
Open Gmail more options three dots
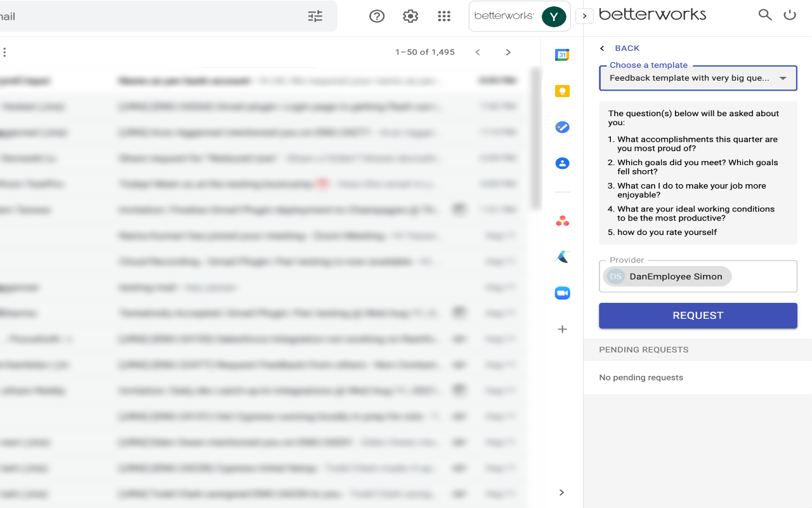4,52
